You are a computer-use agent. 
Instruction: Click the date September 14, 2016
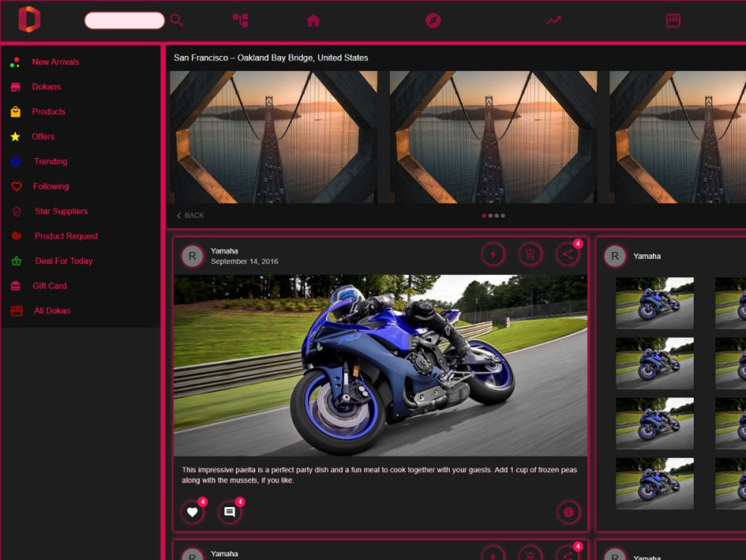pos(245,262)
